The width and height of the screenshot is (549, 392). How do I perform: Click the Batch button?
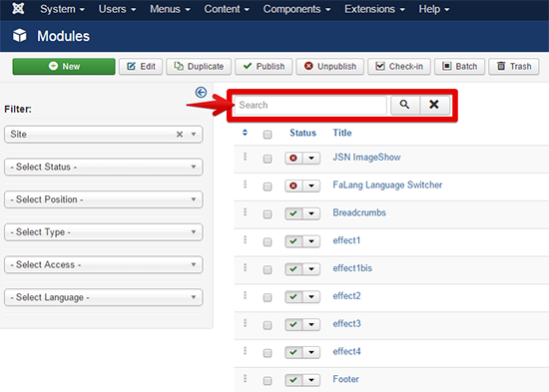460,66
